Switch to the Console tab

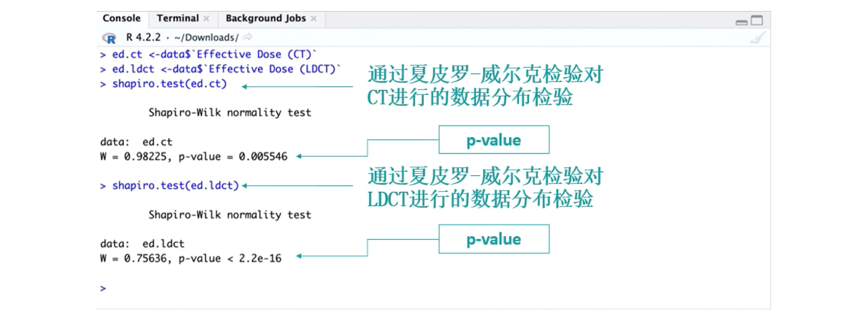tap(121, 18)
